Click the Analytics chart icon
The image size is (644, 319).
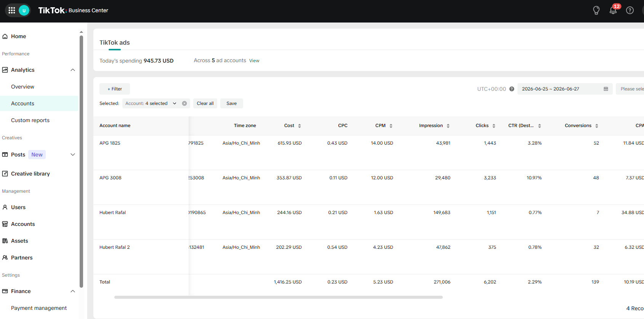click(x=5, y=70)
